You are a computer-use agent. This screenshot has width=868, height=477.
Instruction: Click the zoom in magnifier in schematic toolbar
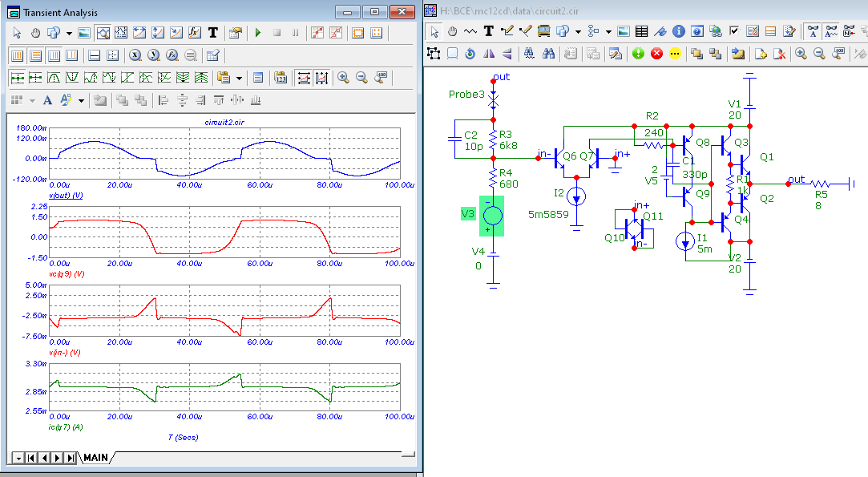(800, 54)
